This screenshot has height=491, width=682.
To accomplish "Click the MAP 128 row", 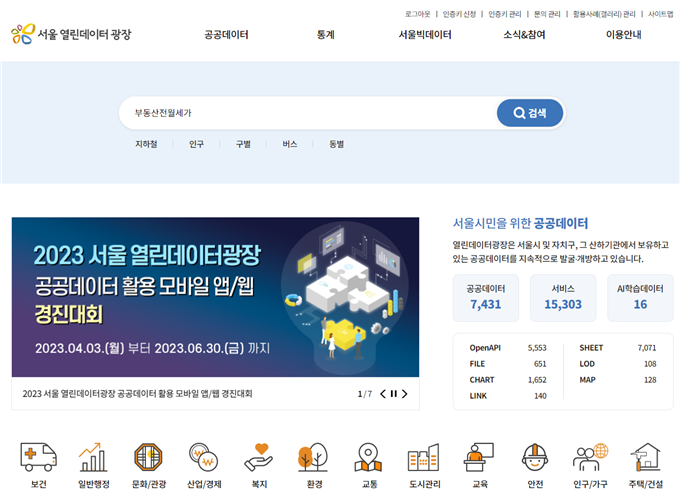I will (618, 380).
